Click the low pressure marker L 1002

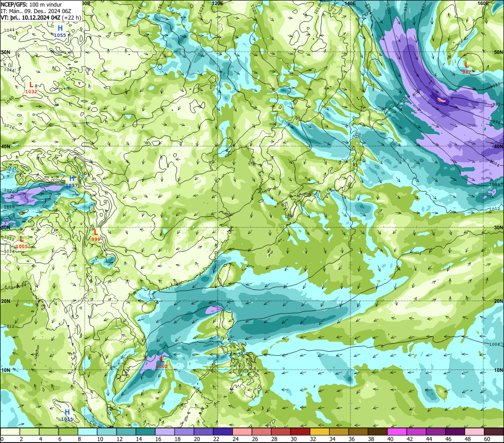click(162, 363)
